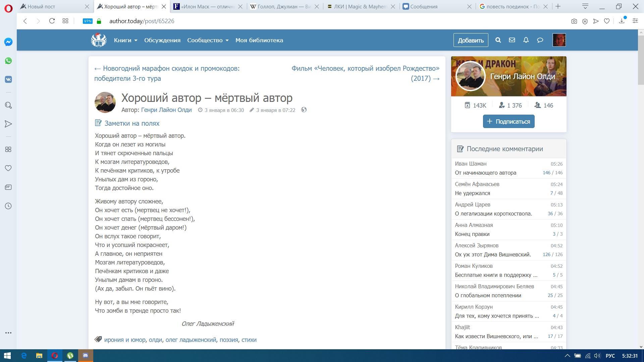Click the site search magnifier icon
The height and width of the screenshot is (362, 644).
coord(498,40)
